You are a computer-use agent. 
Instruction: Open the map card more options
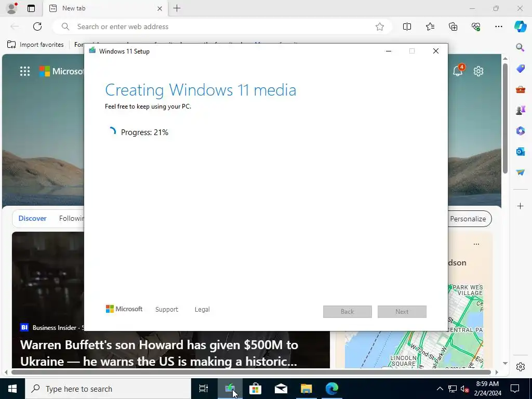pyautogui.click(x=476, y=244)
